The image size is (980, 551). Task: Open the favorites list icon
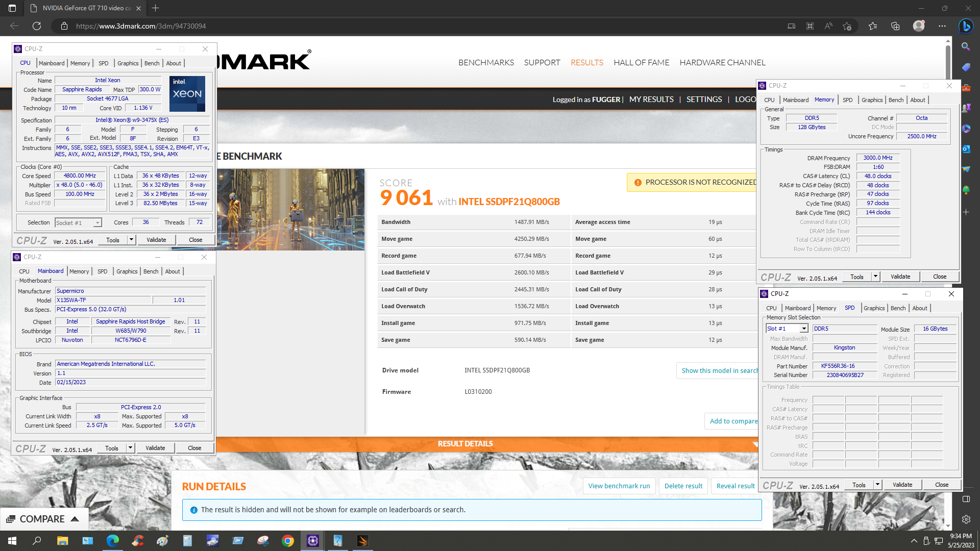click(x=873, y=26)
